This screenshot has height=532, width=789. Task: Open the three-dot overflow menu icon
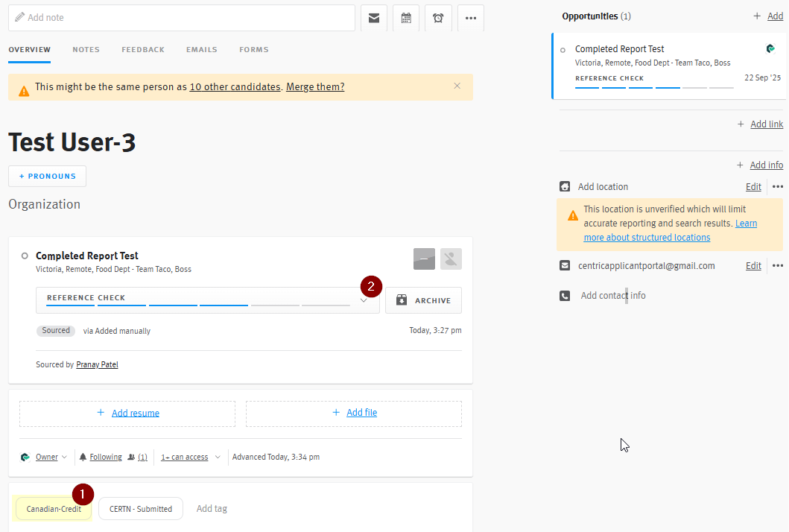[x=470, y=18]
